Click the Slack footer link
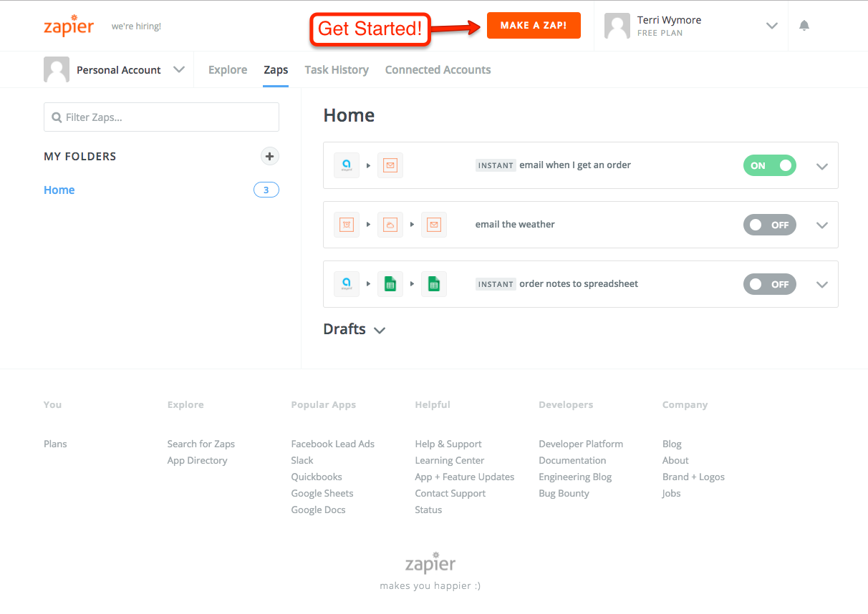868x614 pixels. point(302,460)
